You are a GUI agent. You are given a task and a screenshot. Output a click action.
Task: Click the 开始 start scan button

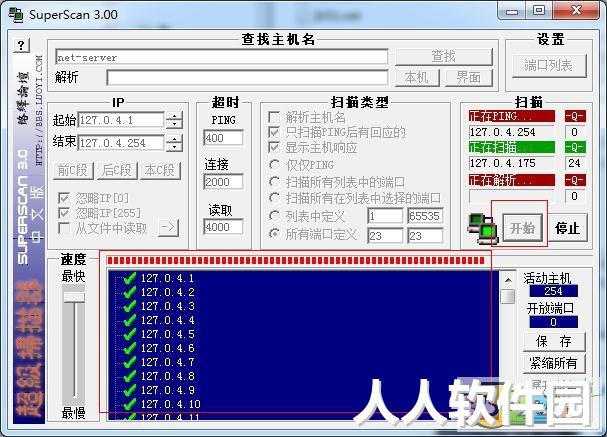(522, 228)
